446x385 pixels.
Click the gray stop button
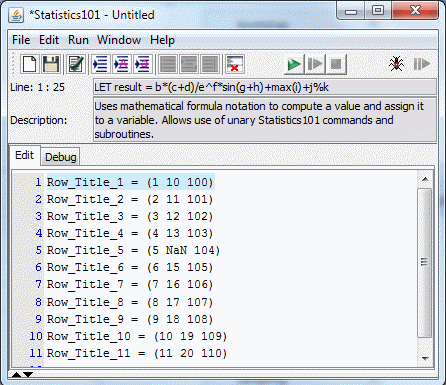click(x=336, y=64)
